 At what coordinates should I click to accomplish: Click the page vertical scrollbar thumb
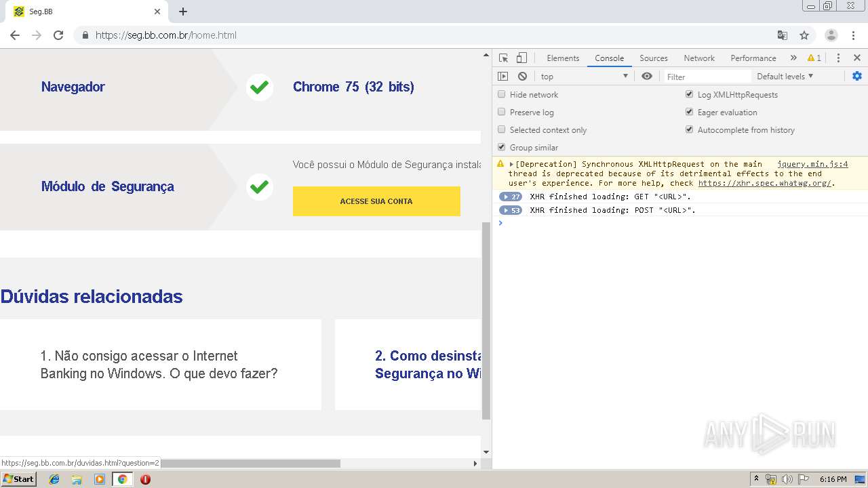pyautogui.click(x=486, y=321)
